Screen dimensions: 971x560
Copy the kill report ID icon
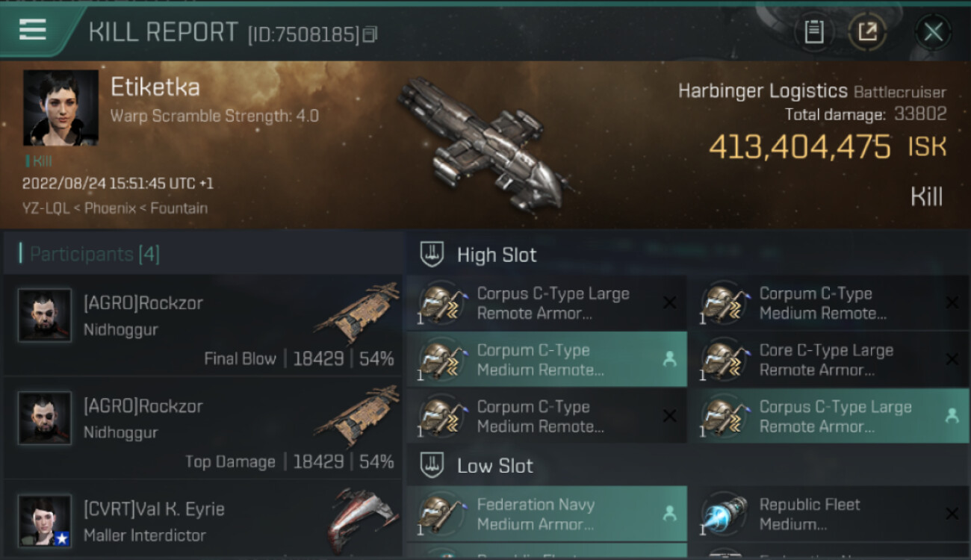click(x=370, y=34)
